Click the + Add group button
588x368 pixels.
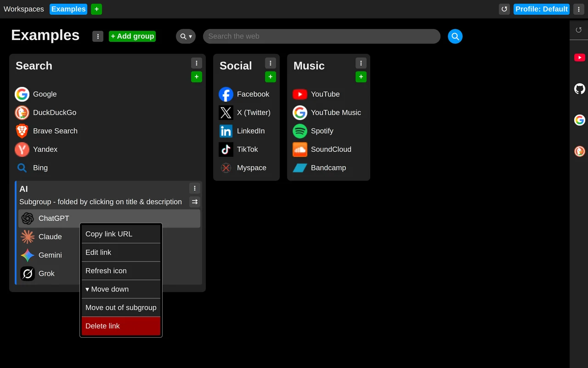[x=132, y=36]
